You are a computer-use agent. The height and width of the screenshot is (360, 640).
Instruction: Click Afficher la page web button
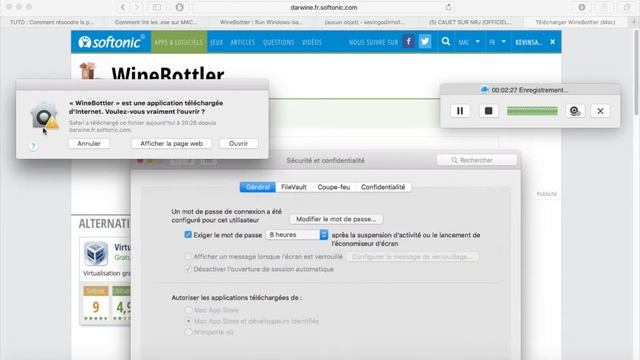pyautogui.click(x=171, y=144)
